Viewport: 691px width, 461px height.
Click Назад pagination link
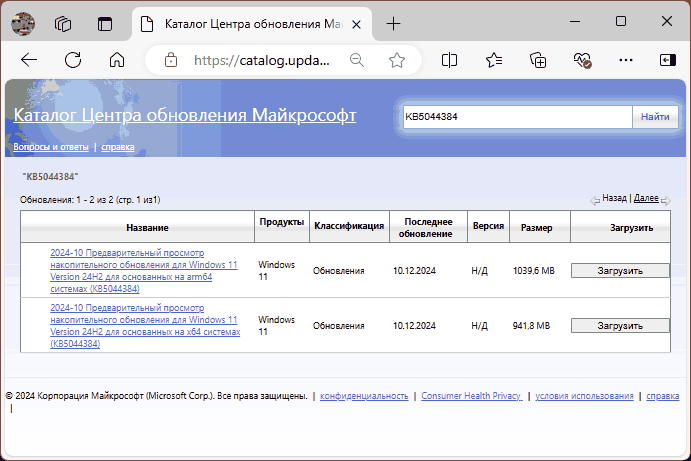click(614, 198)
